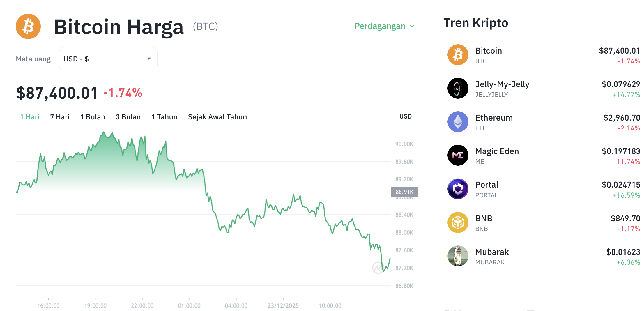644x311 pixels.
Task: Click the 88.91K price marker on the axis
Action: coord(404,192)
